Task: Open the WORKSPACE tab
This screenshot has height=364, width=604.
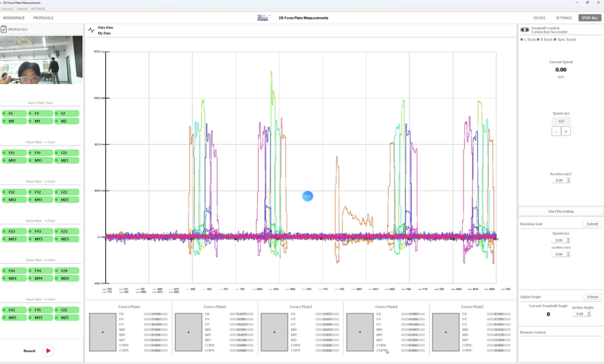Action: (14, 18)
